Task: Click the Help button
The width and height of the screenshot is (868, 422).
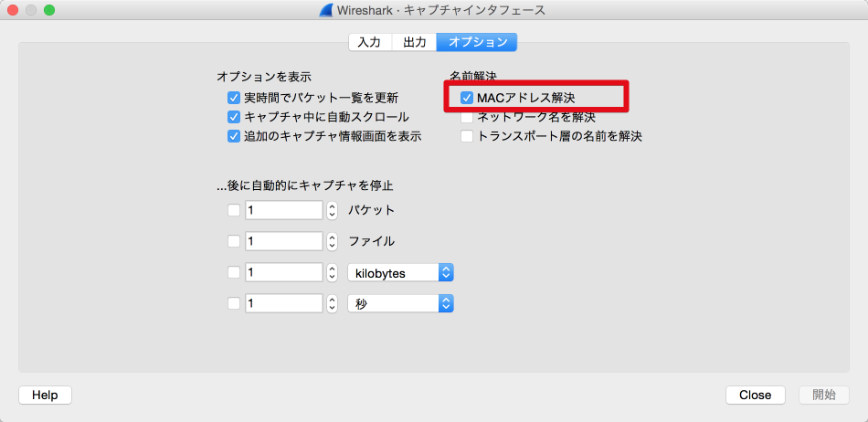Action: (x=45, y=395)
